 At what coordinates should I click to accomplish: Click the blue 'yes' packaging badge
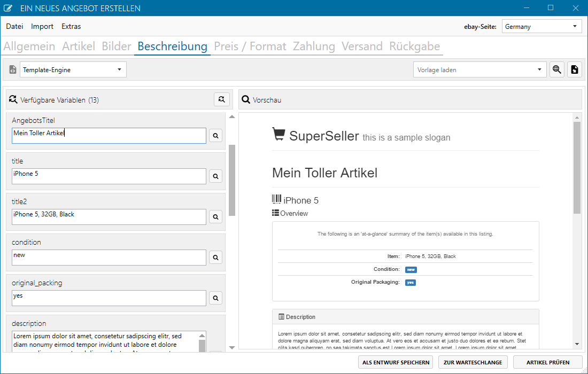point(411,283)
